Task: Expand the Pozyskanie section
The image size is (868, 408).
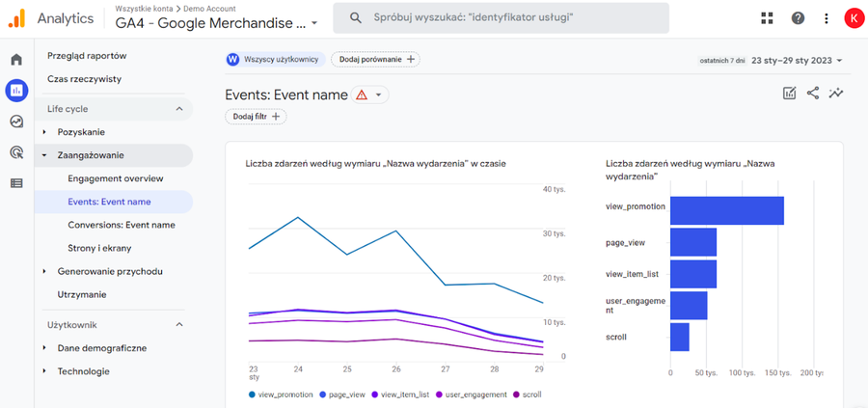Action: click(x=81, y=132)
